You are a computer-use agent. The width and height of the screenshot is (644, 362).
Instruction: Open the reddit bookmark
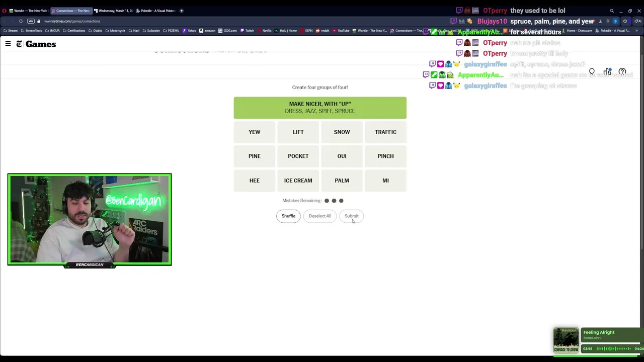[x=323, y=31]
